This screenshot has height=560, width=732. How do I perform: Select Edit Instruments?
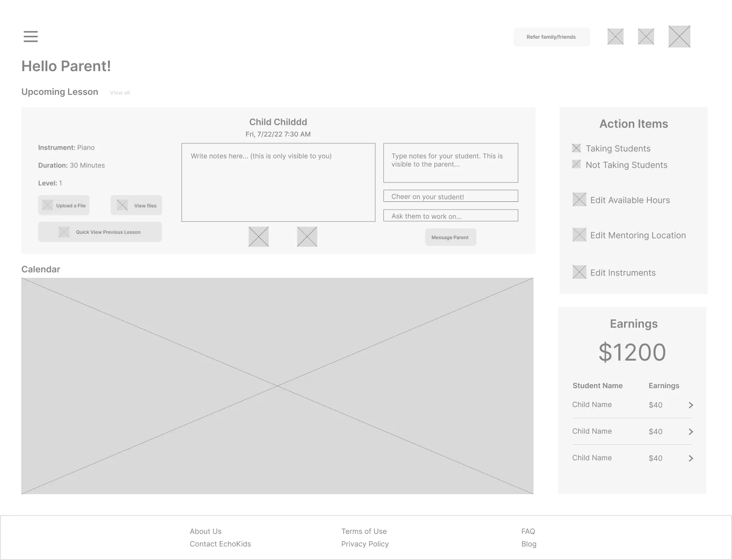click(x=623, y=272)
